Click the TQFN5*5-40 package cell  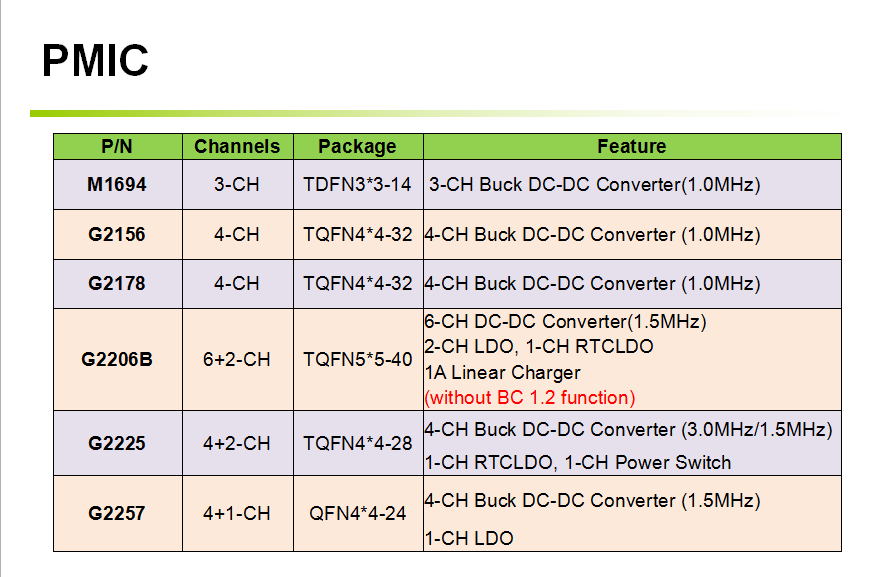(x=358, y=360)
